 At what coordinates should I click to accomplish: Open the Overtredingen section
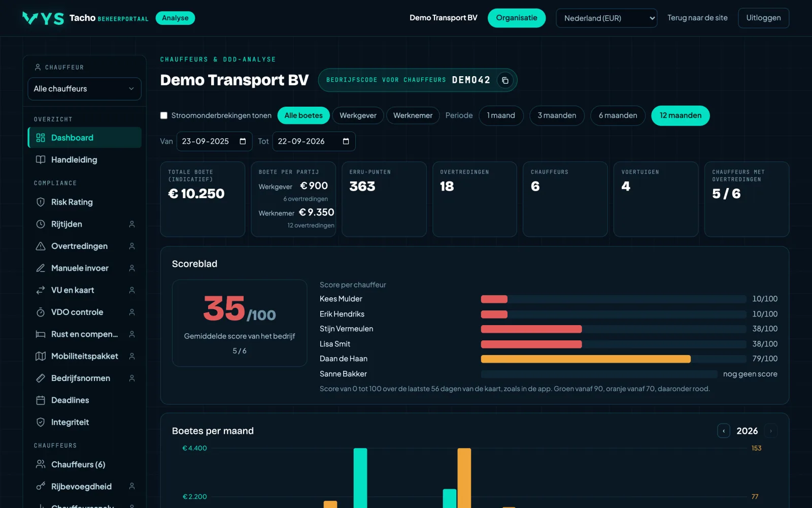[84, 246]
